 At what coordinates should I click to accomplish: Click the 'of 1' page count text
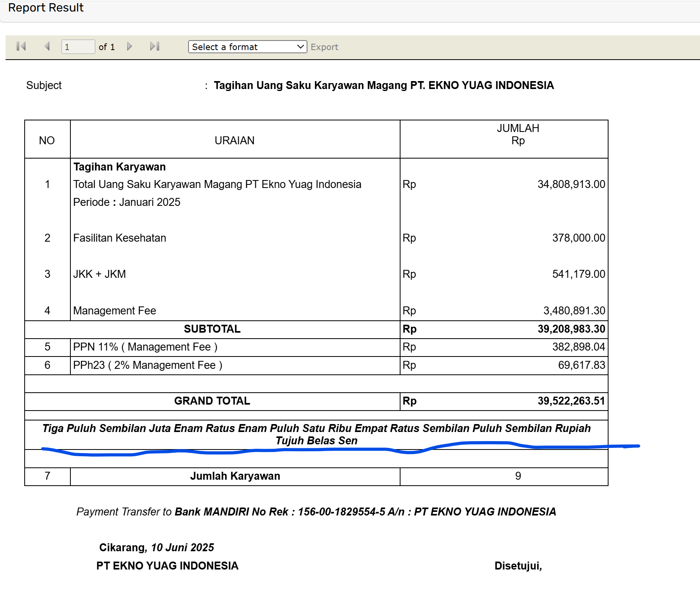(x=107, y=47)
